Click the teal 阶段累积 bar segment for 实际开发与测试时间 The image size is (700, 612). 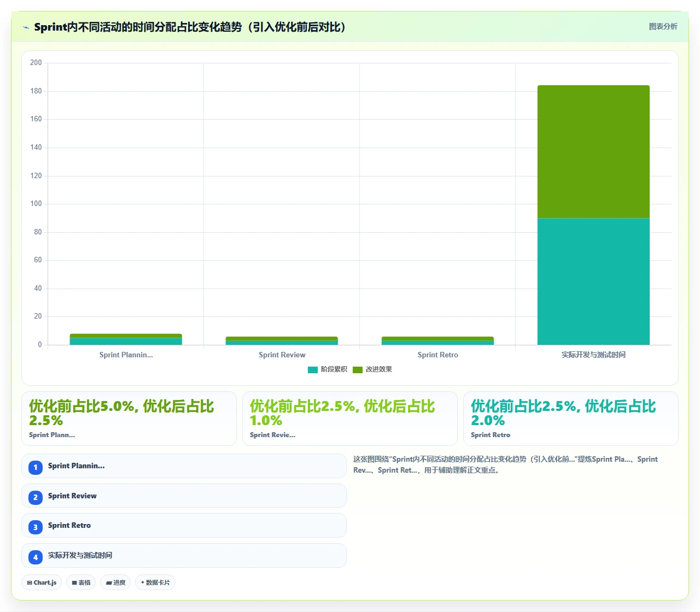[593, 281]
